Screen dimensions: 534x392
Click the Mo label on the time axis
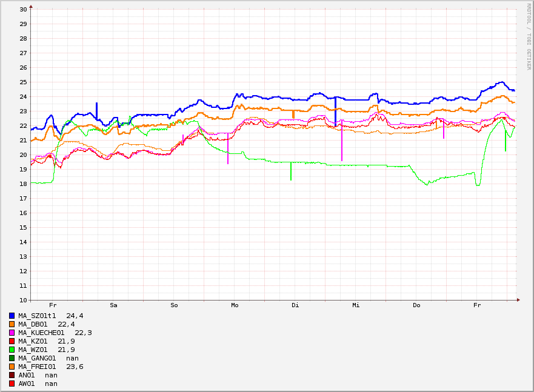(235, 305)
